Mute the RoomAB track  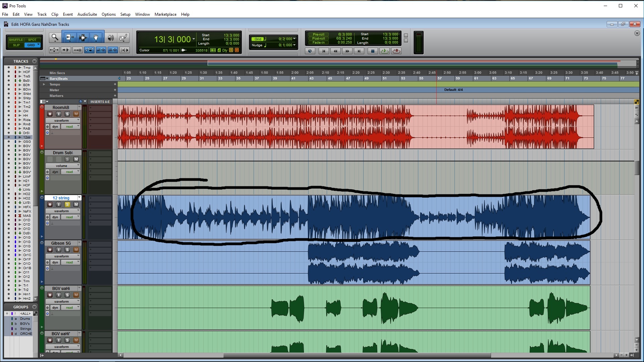click(76, 114)
